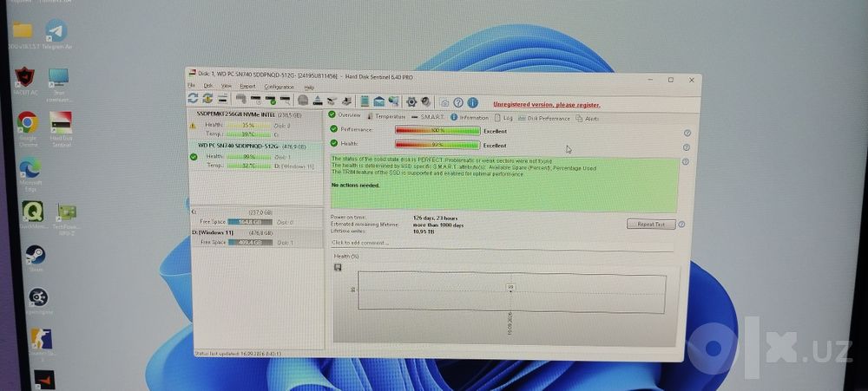Click the data point on the health graph

tap(510, 291)
